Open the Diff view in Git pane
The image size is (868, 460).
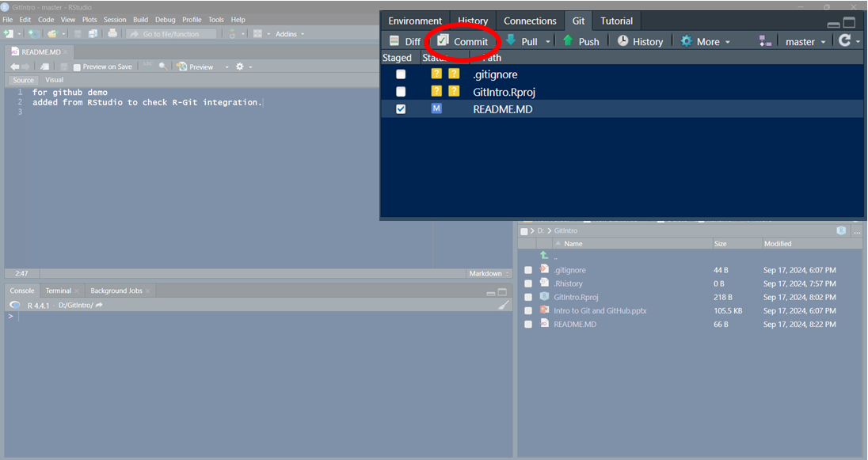click(x=405, y=41)
